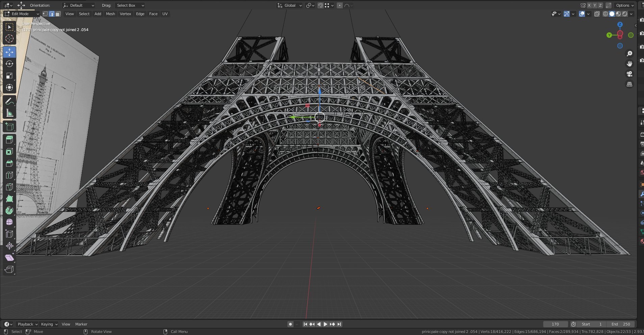Click the Zoom magnifier viewport icon

point(629,54)
